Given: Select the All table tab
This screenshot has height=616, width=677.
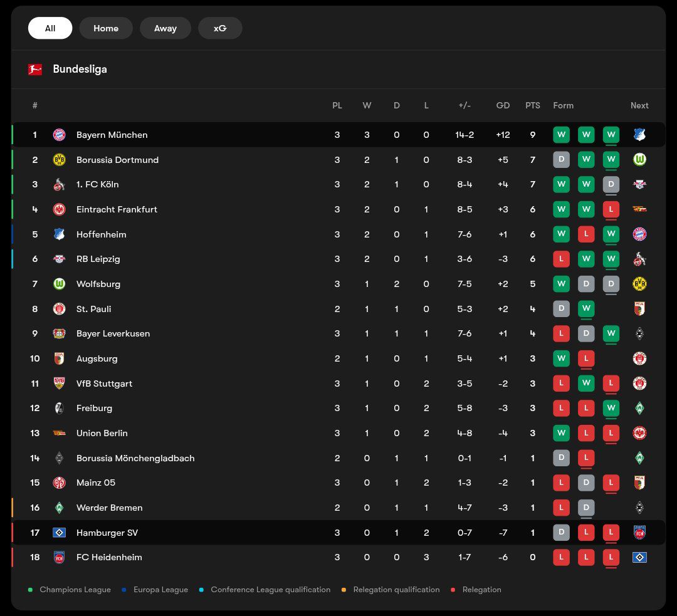Looking at the screenshot, I should (50, 28).
